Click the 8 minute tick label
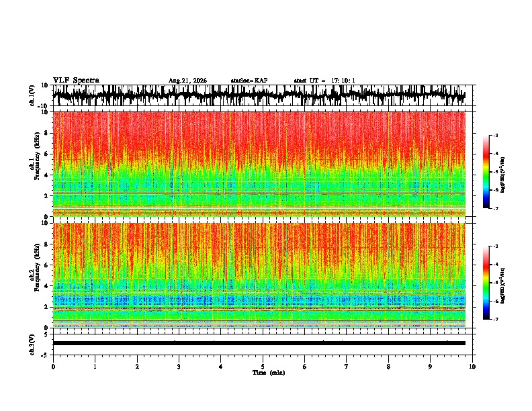The image size is (532, 411). click(x=388, y=367)
